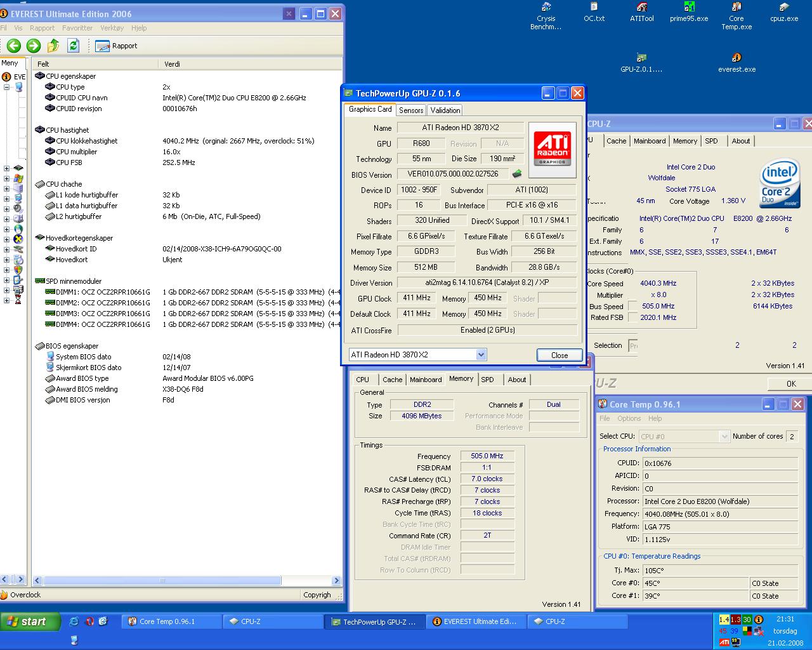Image resolution: width=812 pixels, height=650 pixels.
Task: Click the EVEREST orange info tray icon
Action: pos(758,620)
